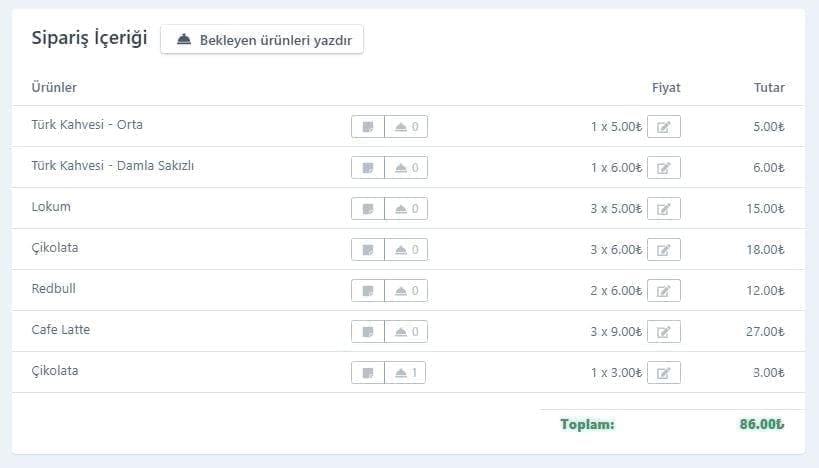Image resolution: width=819 pixels, height=468 pixels.
Task: Open note icon for Damla Sakızlı coffee
Action: [x=368, y=168]
